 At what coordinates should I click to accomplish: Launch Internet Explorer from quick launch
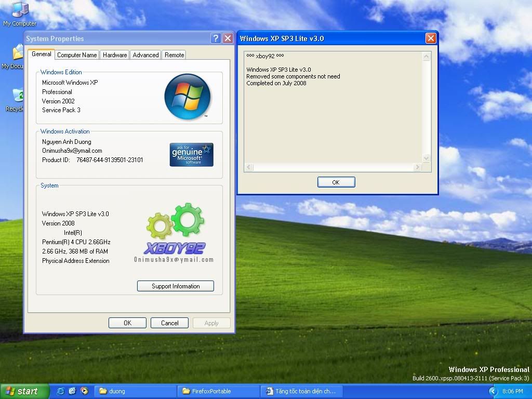60,391
